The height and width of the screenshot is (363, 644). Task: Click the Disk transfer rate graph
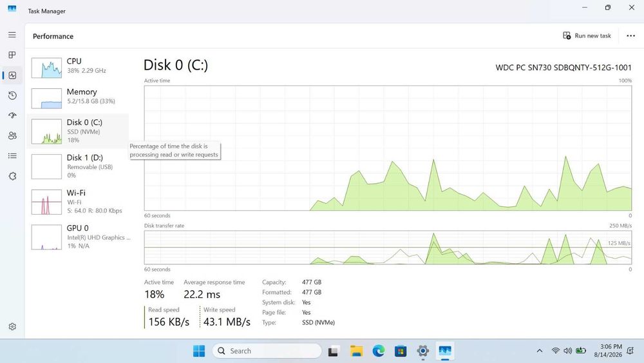click(x=388, y=248)
